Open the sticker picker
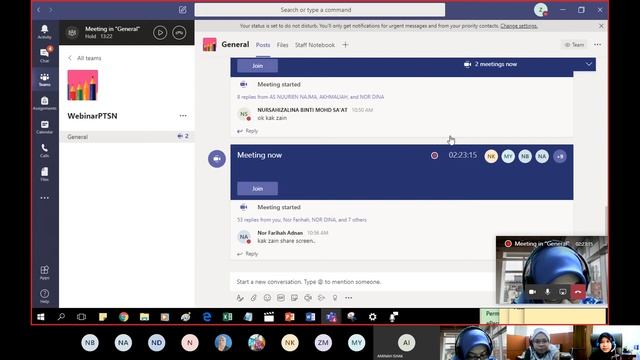 pos(294,298)
